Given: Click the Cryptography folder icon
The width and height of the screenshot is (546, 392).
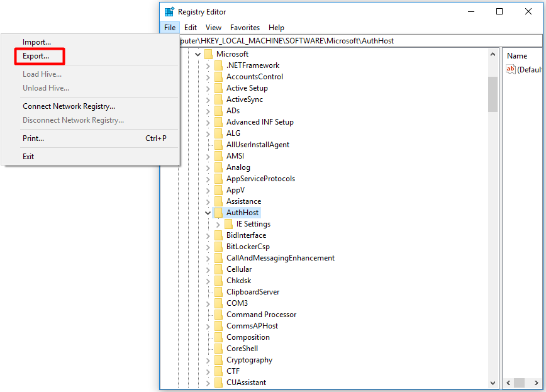Looking at the screenshot, I should click(x=218, y=360).
